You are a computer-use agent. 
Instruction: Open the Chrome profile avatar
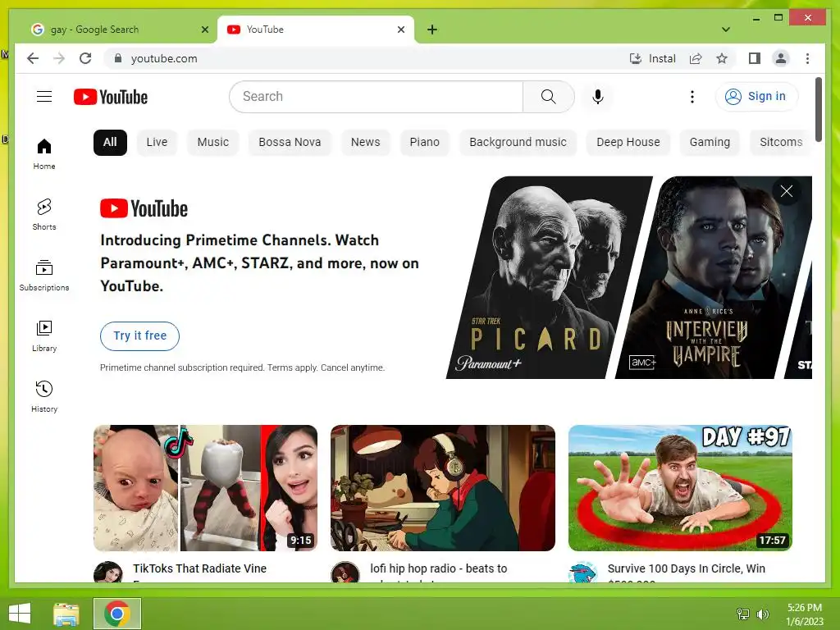781,58
